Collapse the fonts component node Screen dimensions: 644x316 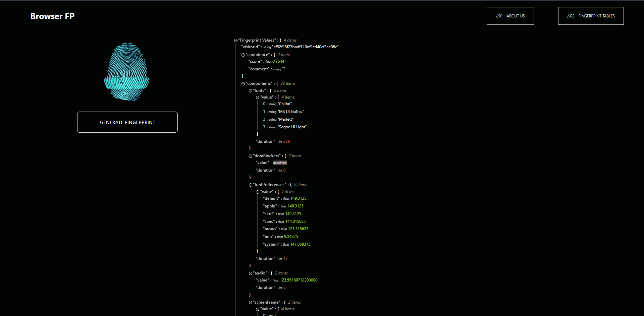pyautogui.click(x=251, y=90)
